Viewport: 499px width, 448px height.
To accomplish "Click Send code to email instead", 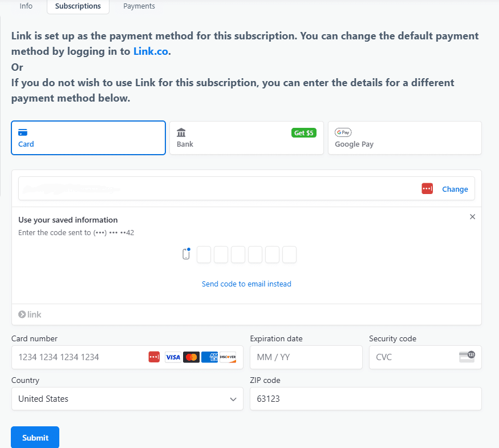I will pyautogui.click(x=246, y=284).
